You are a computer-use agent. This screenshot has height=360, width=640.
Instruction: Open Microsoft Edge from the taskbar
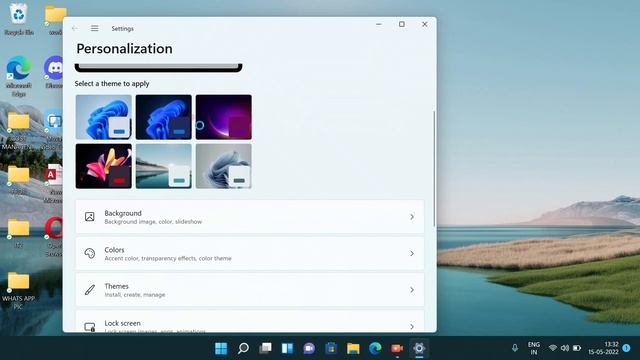375,348
